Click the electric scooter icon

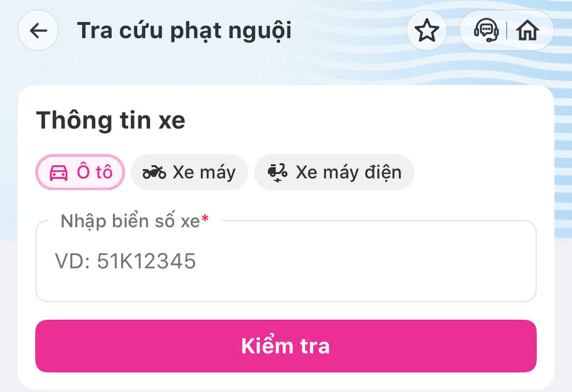pyautogui.click(x=277, y=173)
